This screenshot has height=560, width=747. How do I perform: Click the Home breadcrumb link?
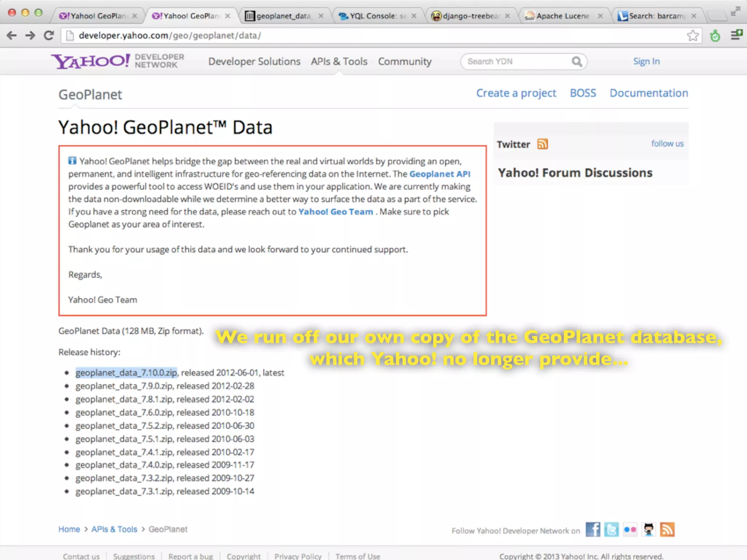point(69,529)
